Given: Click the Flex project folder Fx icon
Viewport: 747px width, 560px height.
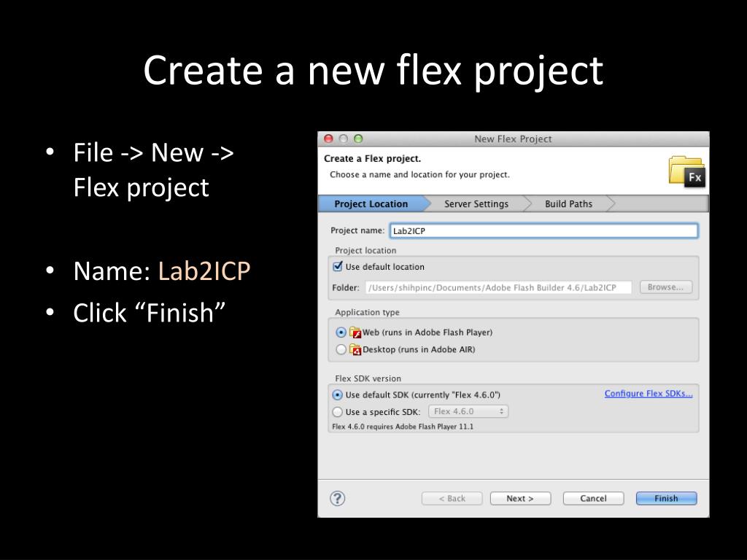Looking at the screenshot, I should 686,171.
